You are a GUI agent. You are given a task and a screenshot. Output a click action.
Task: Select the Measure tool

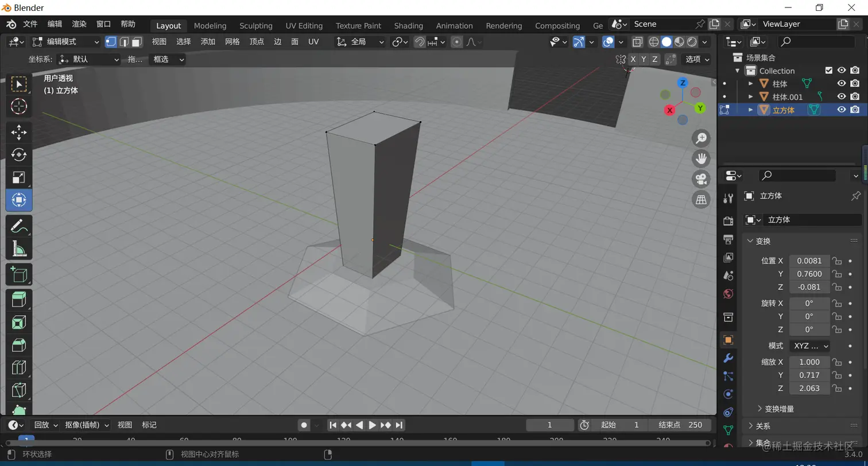pyautogui.click(x=19, y=249)
